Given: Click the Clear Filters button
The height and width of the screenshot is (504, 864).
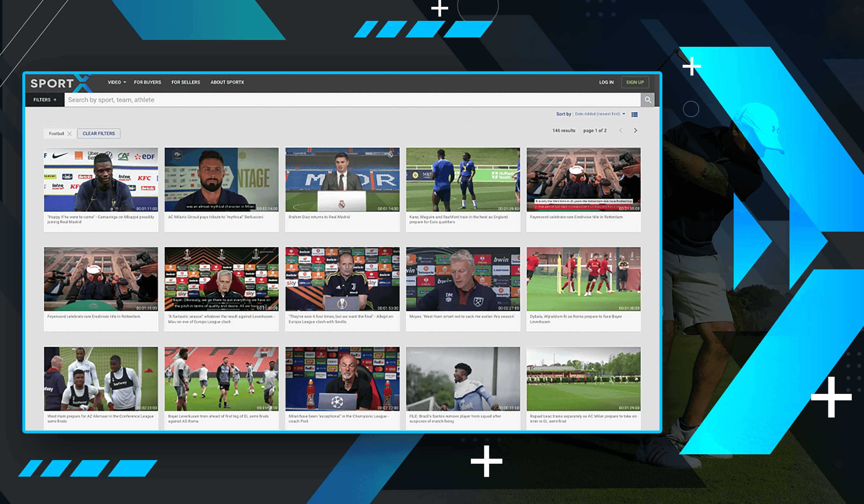Looking at the screenshot, I should click(99, 134).
